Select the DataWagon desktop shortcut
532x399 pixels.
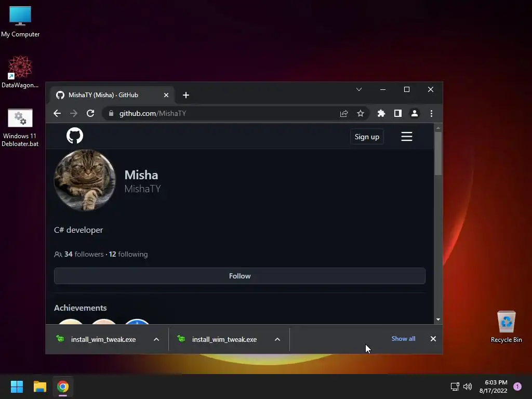[x=20, y=72]
